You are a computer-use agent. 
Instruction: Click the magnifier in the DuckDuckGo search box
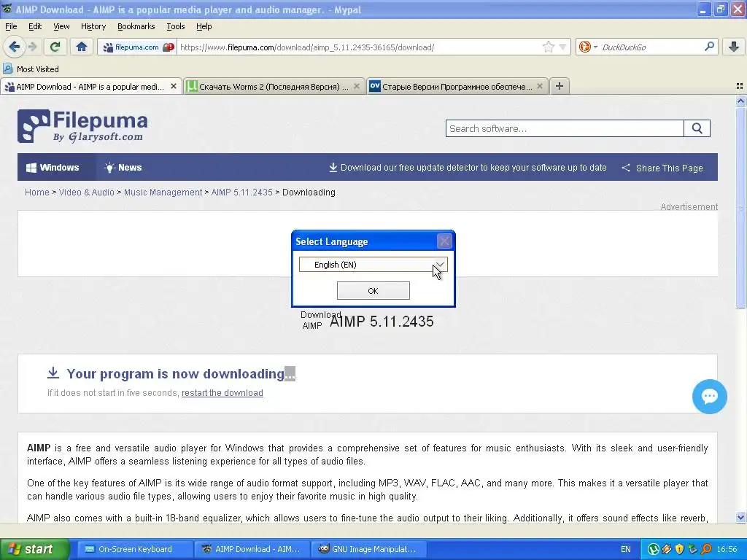[709, 47]
